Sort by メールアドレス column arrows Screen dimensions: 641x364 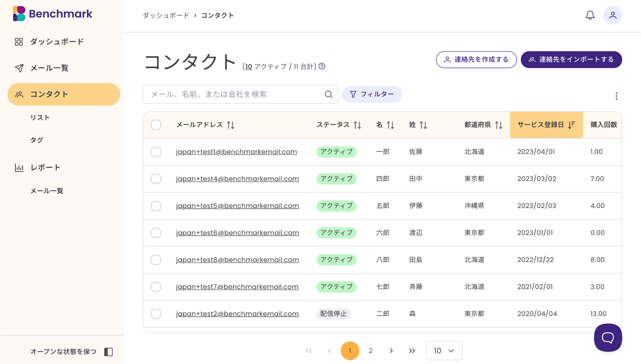(x=231, y=125)
